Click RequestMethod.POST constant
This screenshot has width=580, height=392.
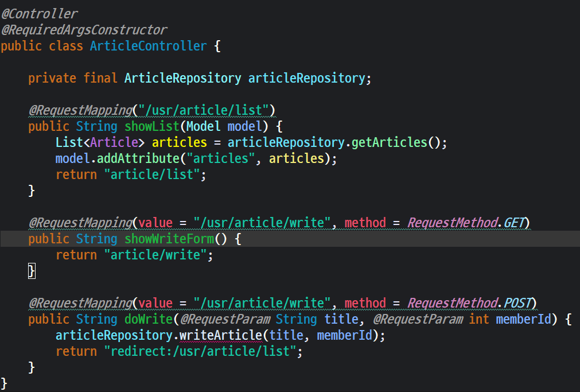(x=469, y=303)
